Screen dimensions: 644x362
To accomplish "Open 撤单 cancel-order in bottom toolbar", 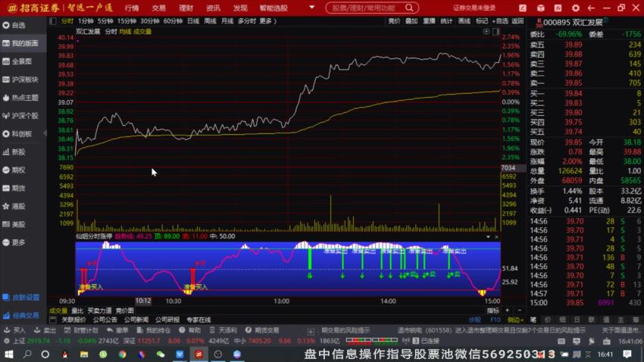I will pos(117,330).
